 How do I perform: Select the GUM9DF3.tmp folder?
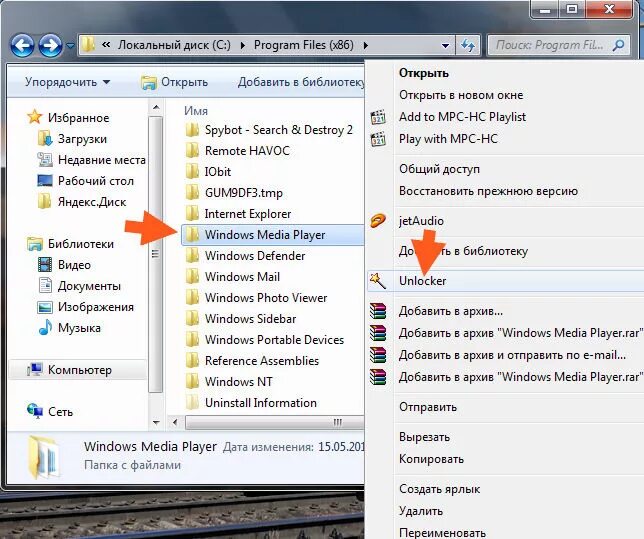(233, 193)
